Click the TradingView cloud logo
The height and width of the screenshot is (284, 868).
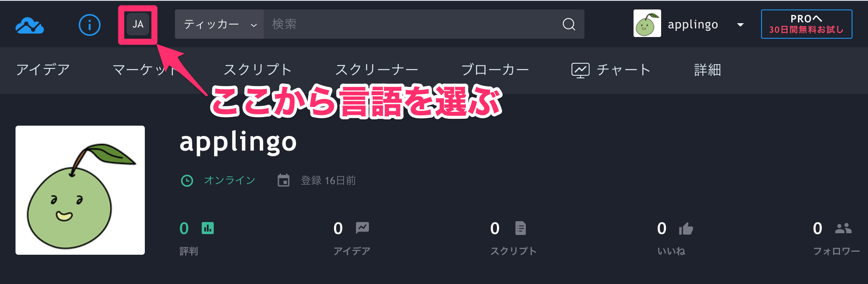30,25
